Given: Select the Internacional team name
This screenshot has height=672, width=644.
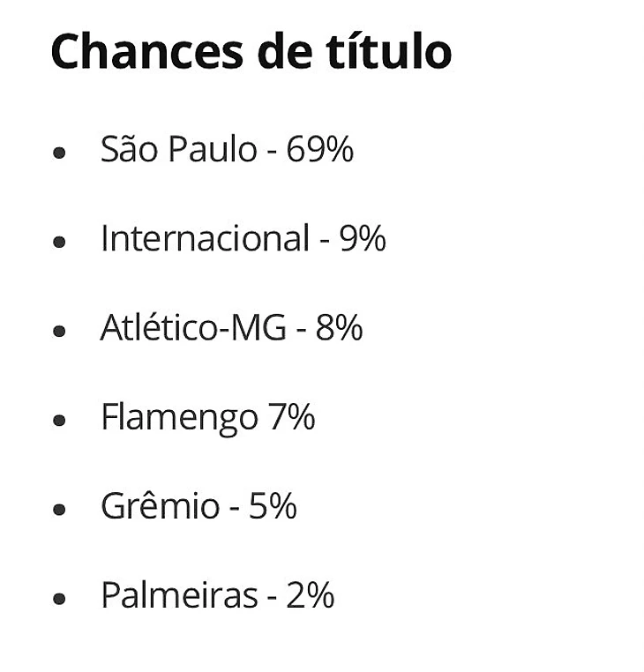Looking at the screenshot, I should click(x=205, y=239).
